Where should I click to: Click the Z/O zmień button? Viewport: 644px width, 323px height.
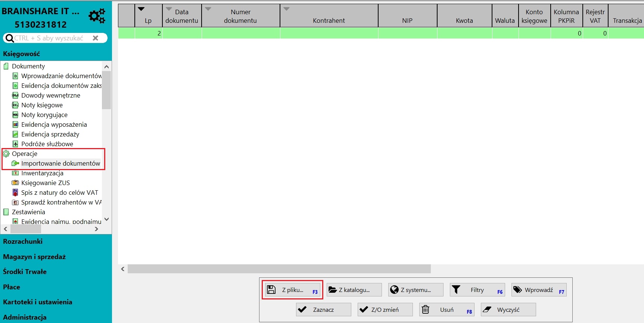click(x=385, y=310)
